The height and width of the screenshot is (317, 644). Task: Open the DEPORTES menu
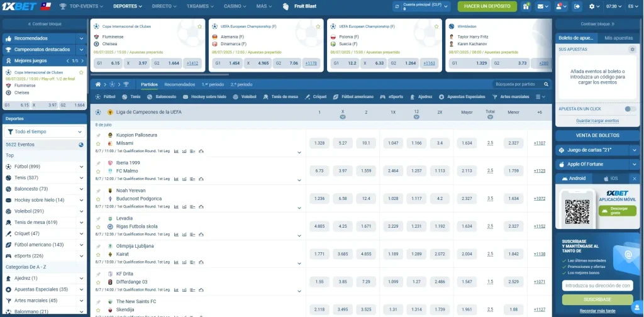click(x=128, y=6)
